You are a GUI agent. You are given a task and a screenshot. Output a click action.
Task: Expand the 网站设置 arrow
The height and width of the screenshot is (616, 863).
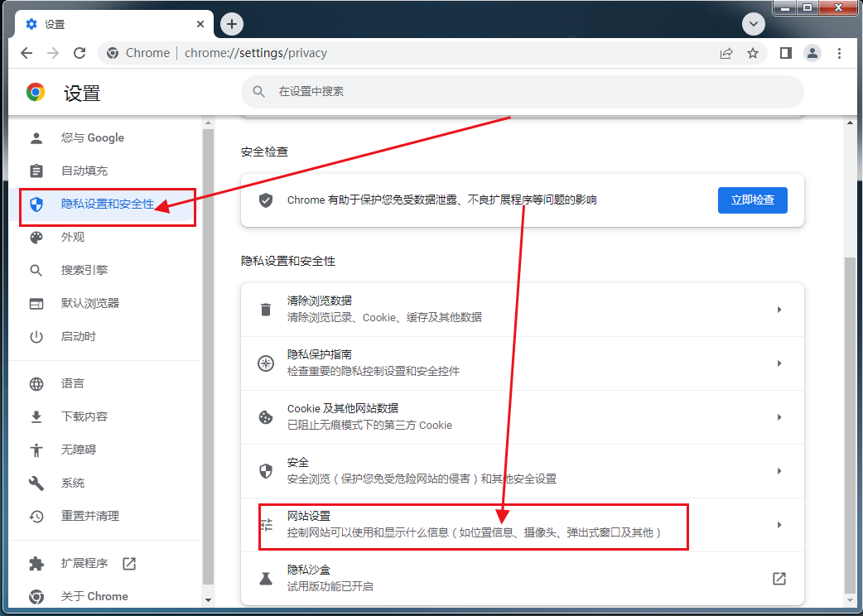779,525
